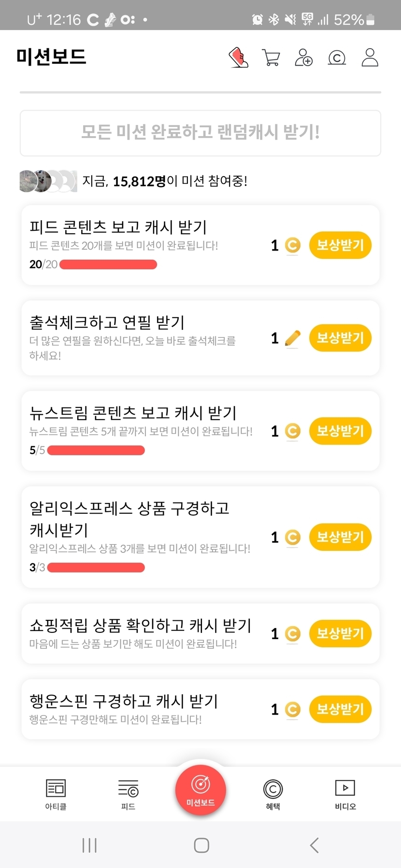Open the 혜택 tab
The width and height of the screenshot is (401, 868).
coord(273,794)
